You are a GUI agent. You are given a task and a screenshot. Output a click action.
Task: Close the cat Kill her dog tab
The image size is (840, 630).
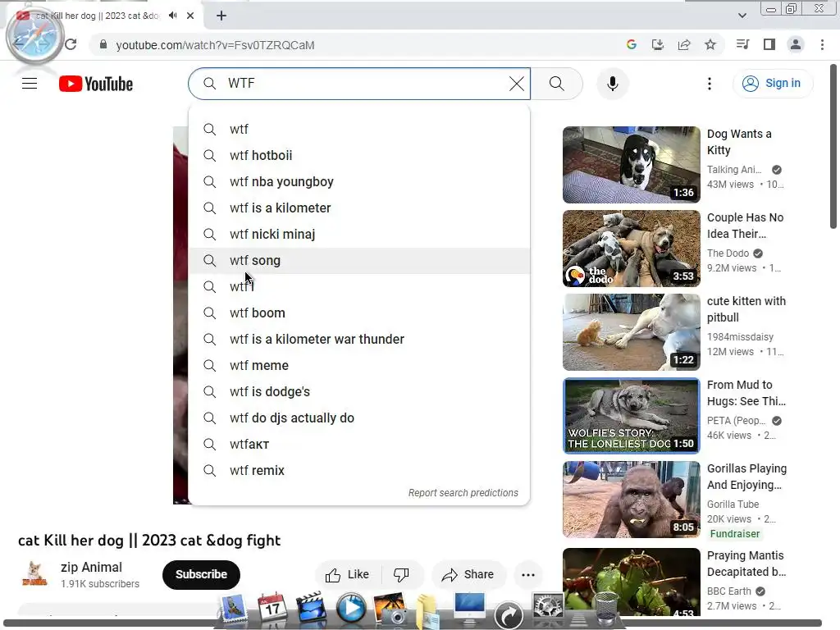(x=190, y=16)
